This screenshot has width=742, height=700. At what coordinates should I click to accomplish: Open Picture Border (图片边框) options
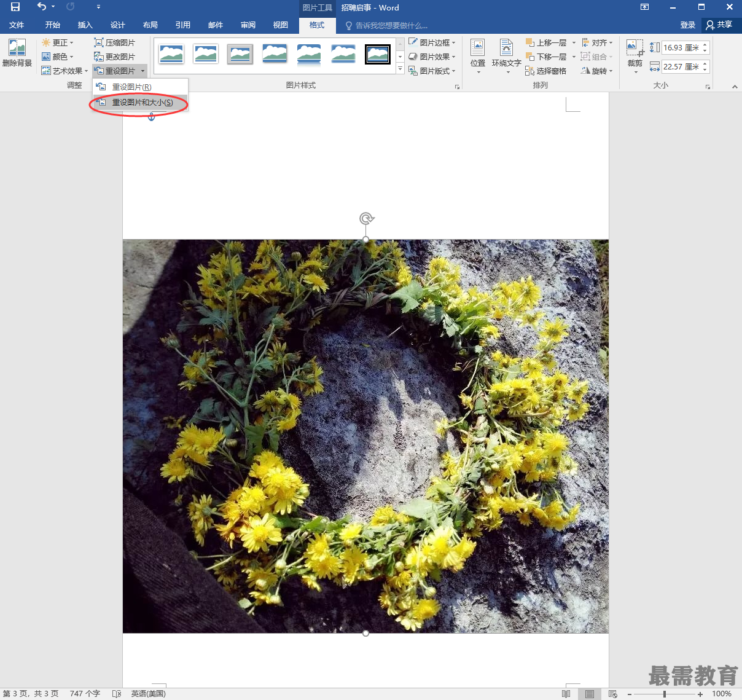click(432, 42)
